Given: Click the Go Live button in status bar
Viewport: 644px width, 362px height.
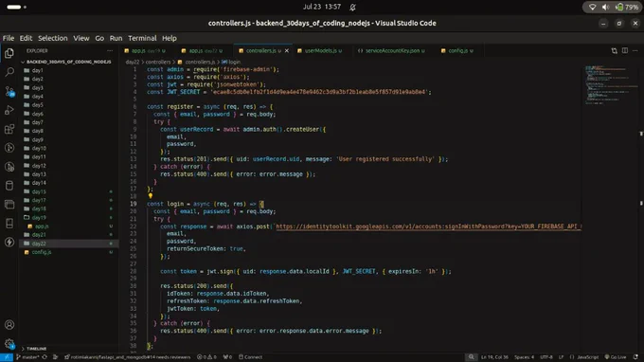Looking at the screenshot, I should click(x=616, y=357).
